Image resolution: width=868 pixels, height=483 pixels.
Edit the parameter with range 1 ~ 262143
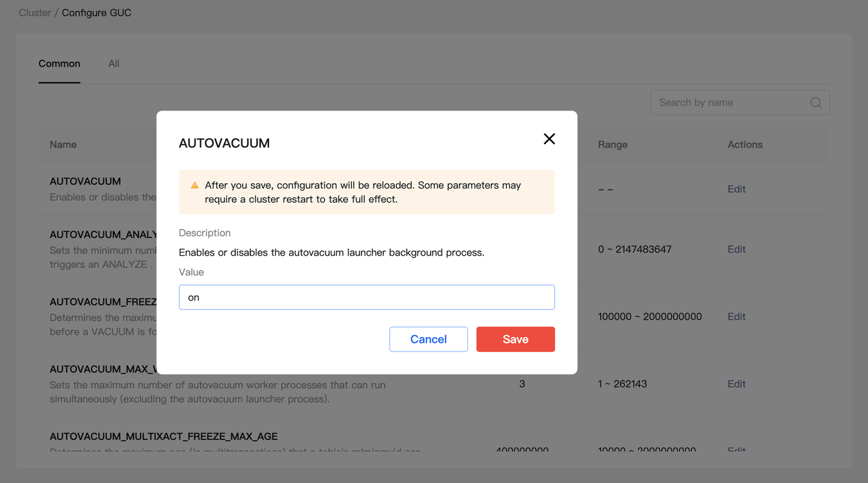(x=736, y=384)
